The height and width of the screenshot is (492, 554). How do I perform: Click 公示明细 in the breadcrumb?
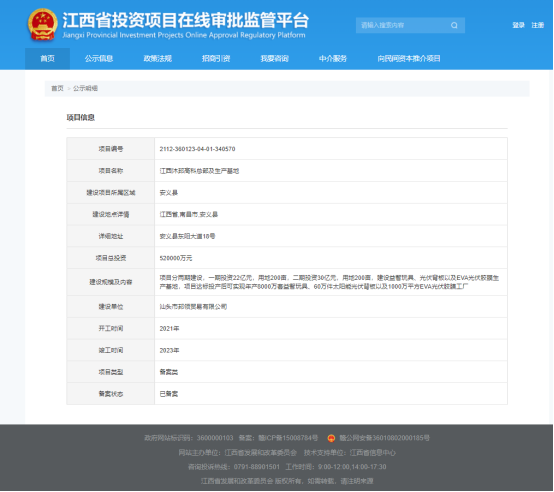(85, 88)
